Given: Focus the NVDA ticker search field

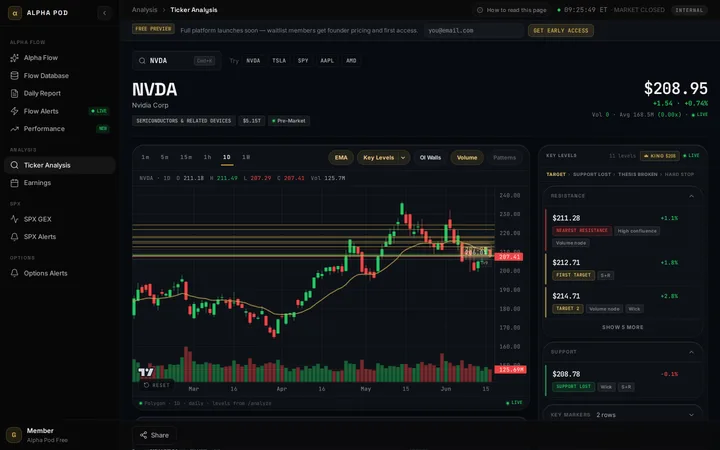Looking at the screenshot, I should [x=177, y=61].
